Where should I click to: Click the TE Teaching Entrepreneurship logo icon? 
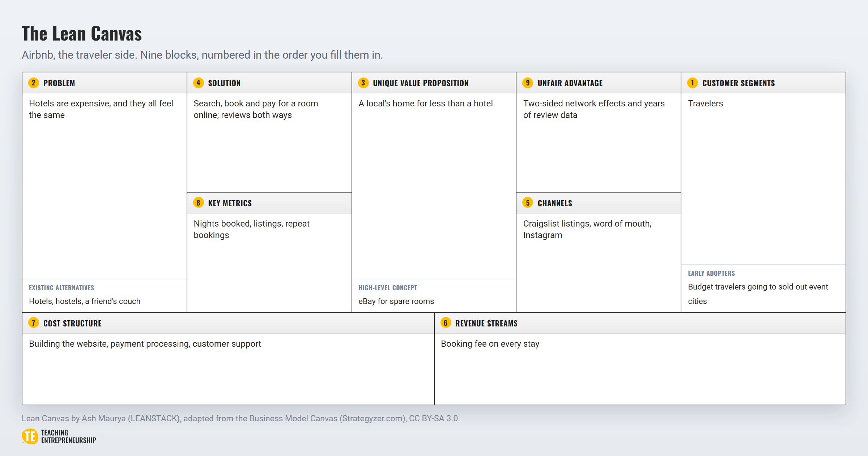tap(30, 436)
